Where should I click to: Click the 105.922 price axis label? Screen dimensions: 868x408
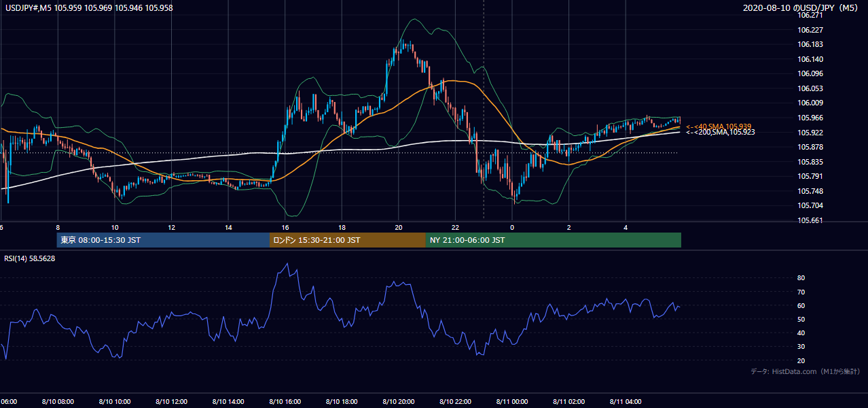(810, 133)
